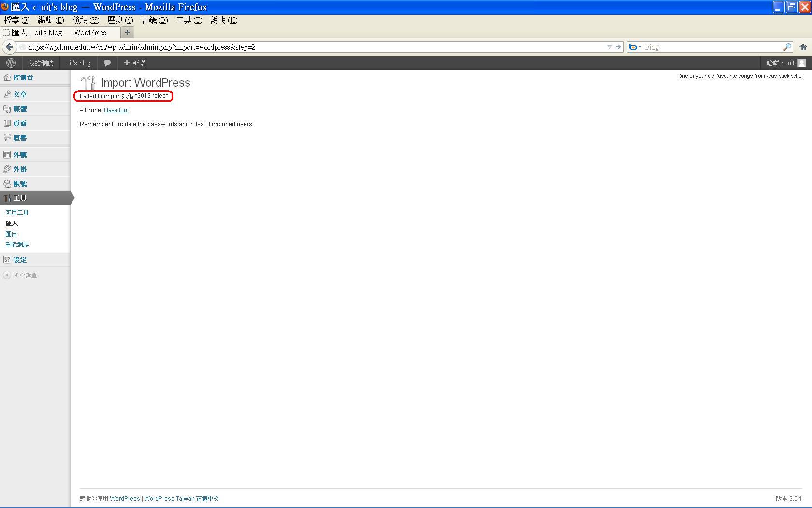Click the Have fun! link
This screenshot has width=812, height=508.
[x=116, y=110]
